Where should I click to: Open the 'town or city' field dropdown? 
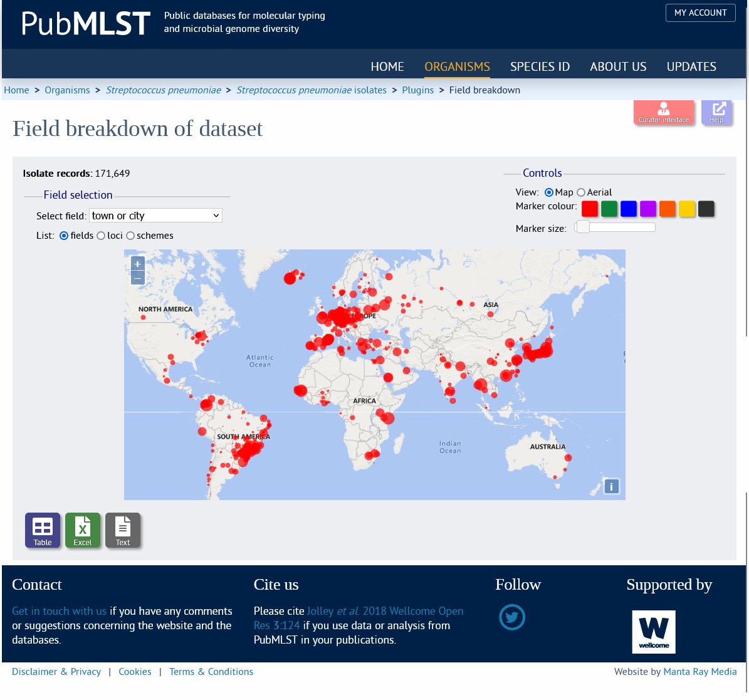155,216
